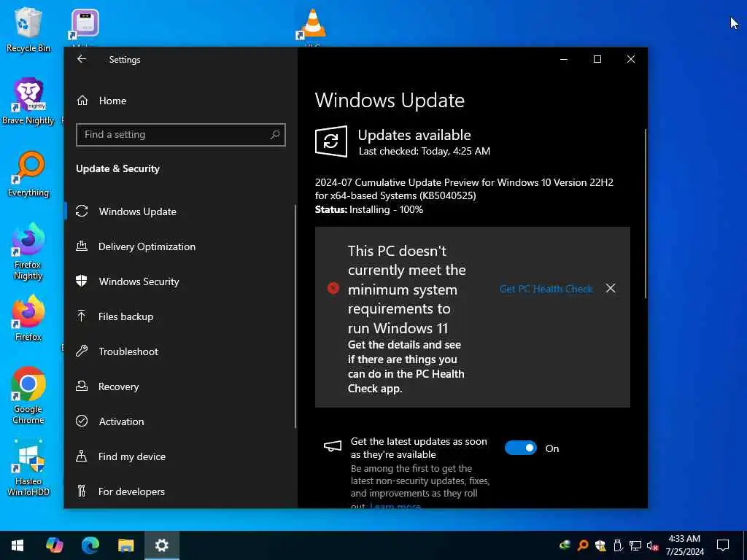Open Find my device settings
The height and width of the screenshot is (560, 747).
coord(179,456)
